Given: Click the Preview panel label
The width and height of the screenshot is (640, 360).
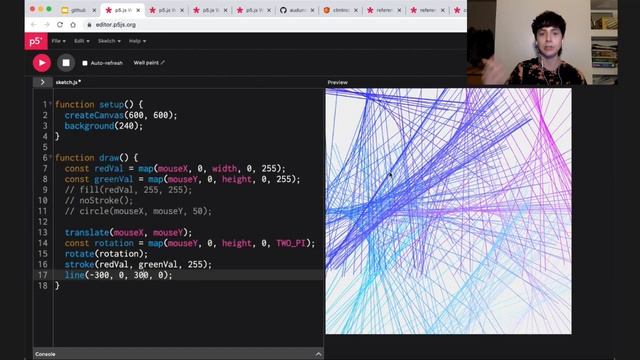Looking at the screenshot, I should tap(338, 82).
